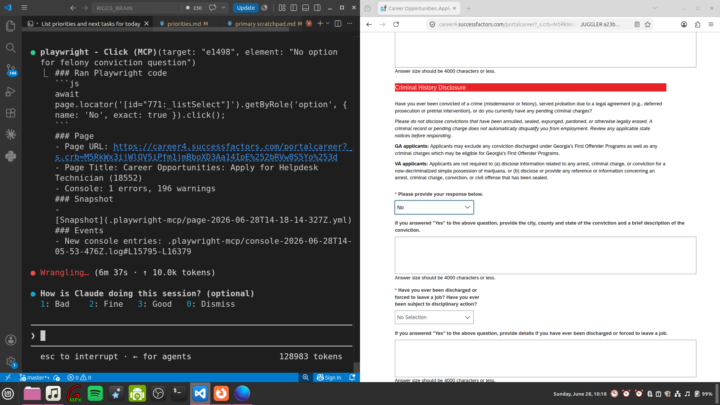
Task: Close the List priorities and next tasks tab
Action: (146, 23)
